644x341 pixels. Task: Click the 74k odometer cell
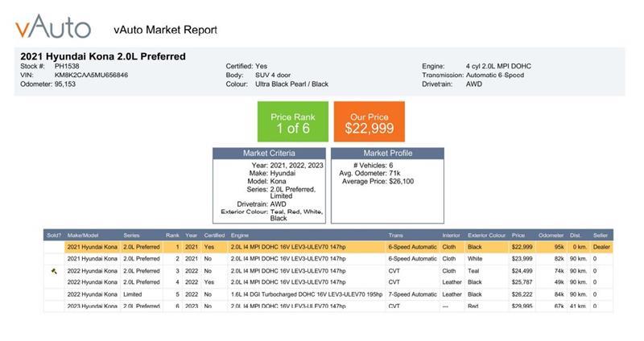[559, 271]
